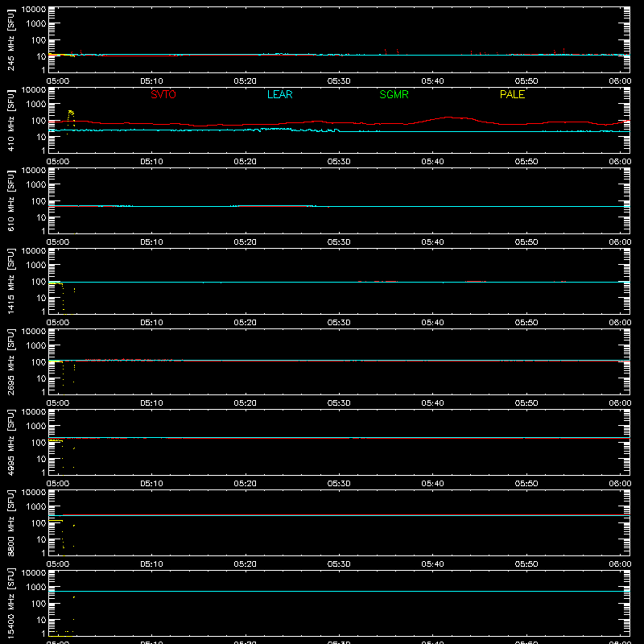Click the cyan line in the 15400 MHz panel
This screenshot has width=644, height=644.
339,592
